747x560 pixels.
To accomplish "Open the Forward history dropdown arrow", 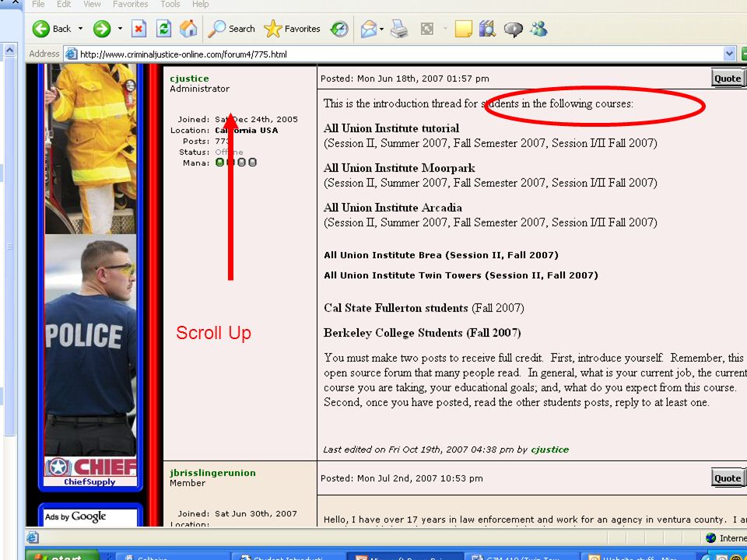I will click(120, 29).
